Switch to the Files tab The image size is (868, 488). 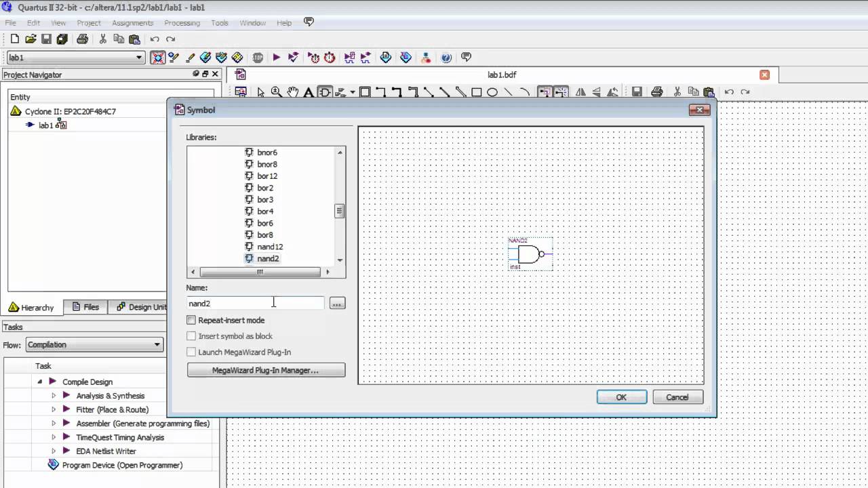[x=85, y=307]
